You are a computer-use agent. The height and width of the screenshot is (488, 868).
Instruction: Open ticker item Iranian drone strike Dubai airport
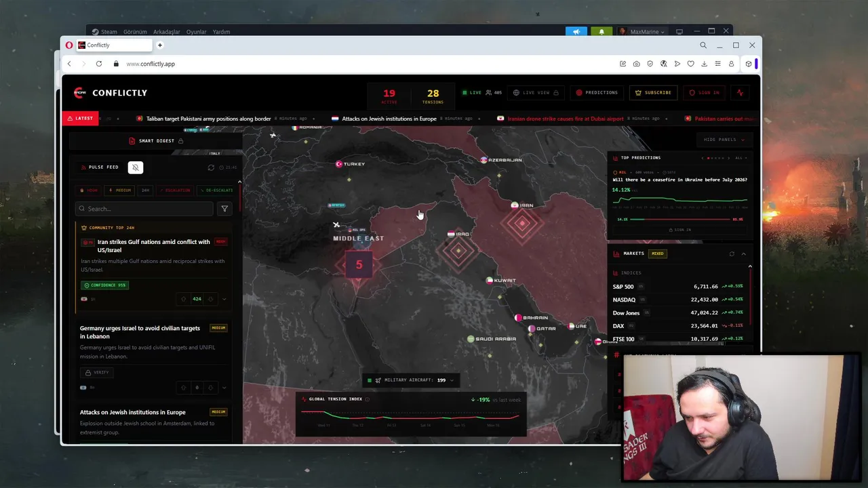560,119
